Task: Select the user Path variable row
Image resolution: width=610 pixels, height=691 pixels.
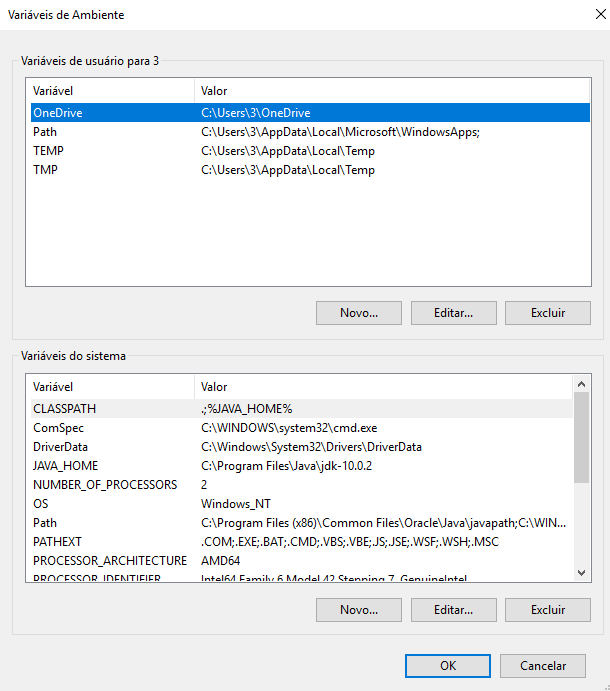Action: pos(45,132)
